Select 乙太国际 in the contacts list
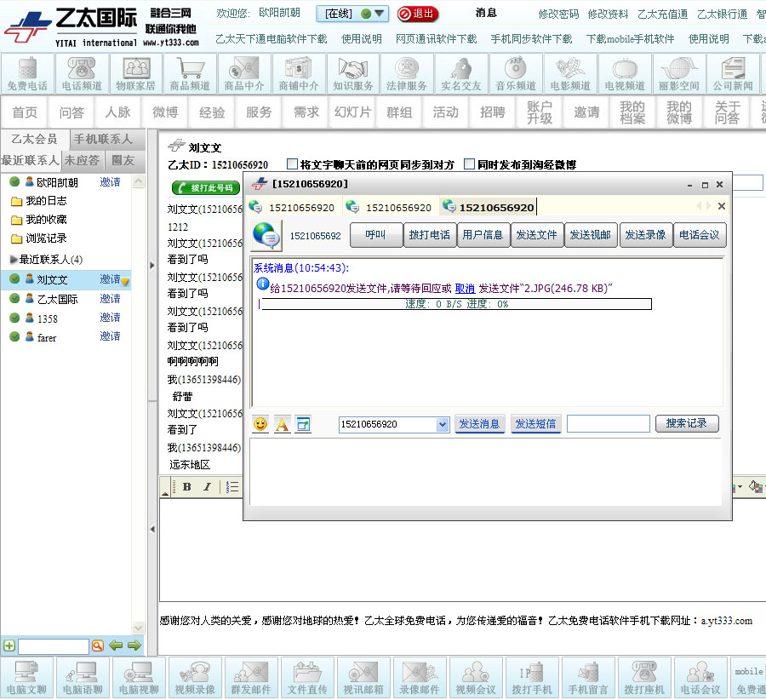The height and width of the screenshot is (700, 766). click(57, 299)
